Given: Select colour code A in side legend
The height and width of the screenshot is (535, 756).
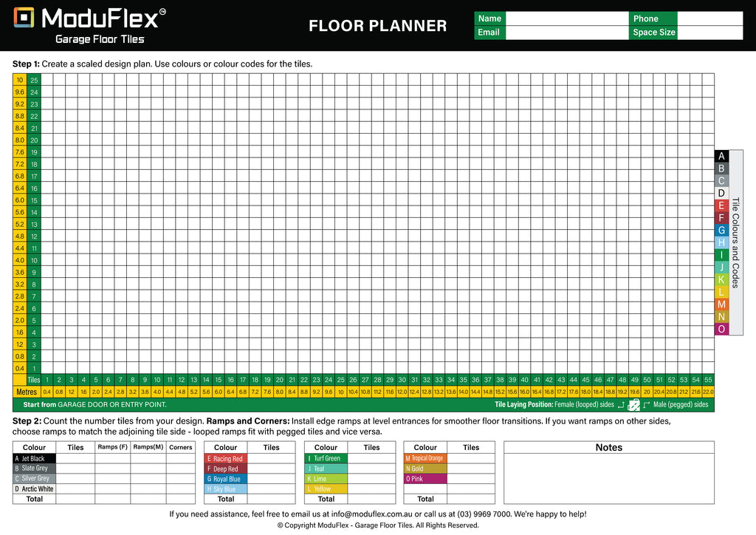Looking at the screenshot, I should click(x=721, y=156).
